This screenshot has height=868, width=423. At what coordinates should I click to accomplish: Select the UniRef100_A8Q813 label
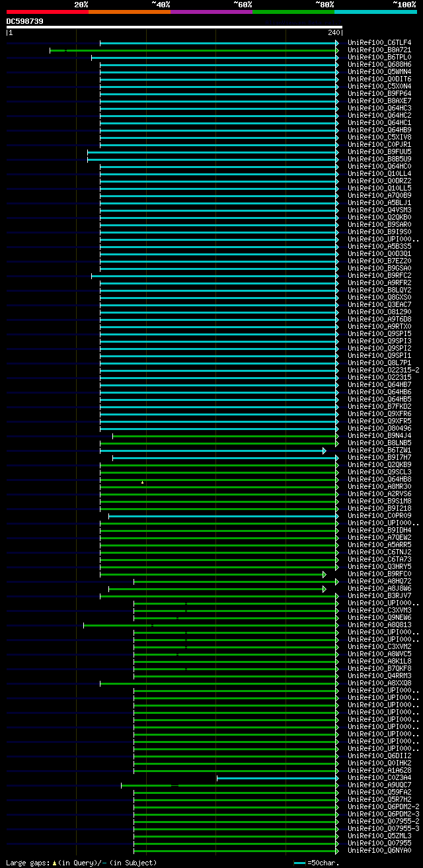pyautogui.click(x=379, y=625)
